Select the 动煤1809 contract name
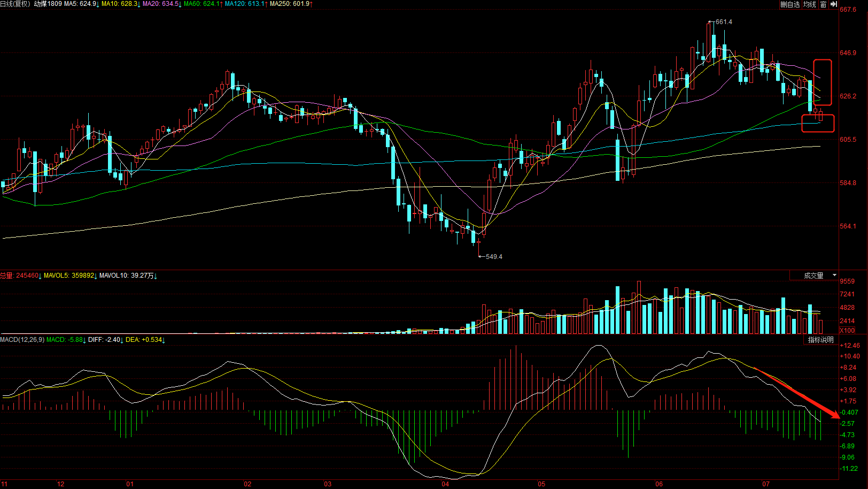 (48, 4)
